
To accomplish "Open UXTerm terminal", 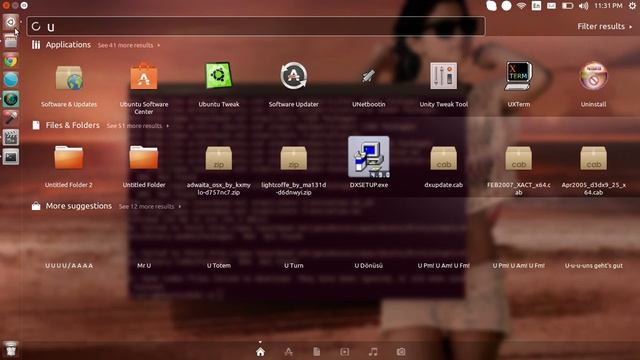I will point(518,76).
